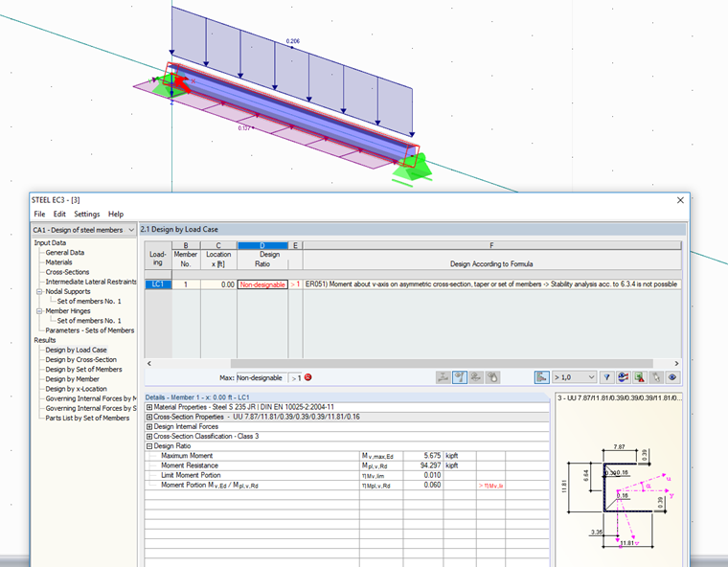728x567 pixels.
Task: Open the Settings menu
Action: [87, 215]
